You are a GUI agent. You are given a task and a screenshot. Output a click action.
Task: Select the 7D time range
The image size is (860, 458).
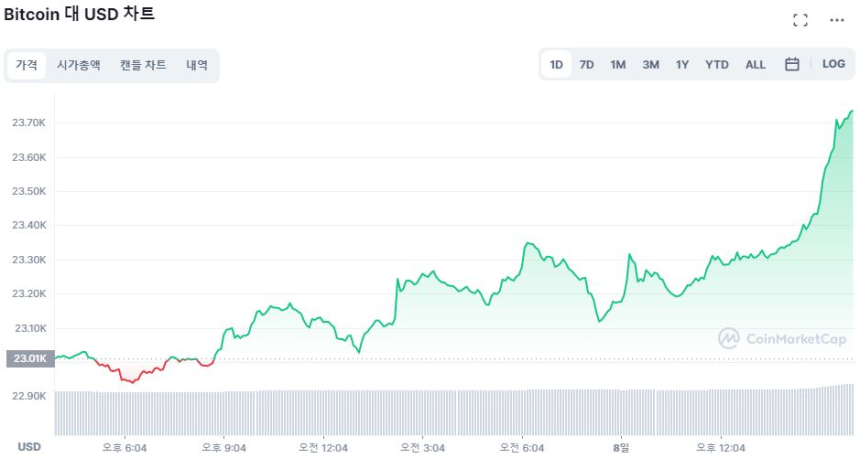click(587, 64)
